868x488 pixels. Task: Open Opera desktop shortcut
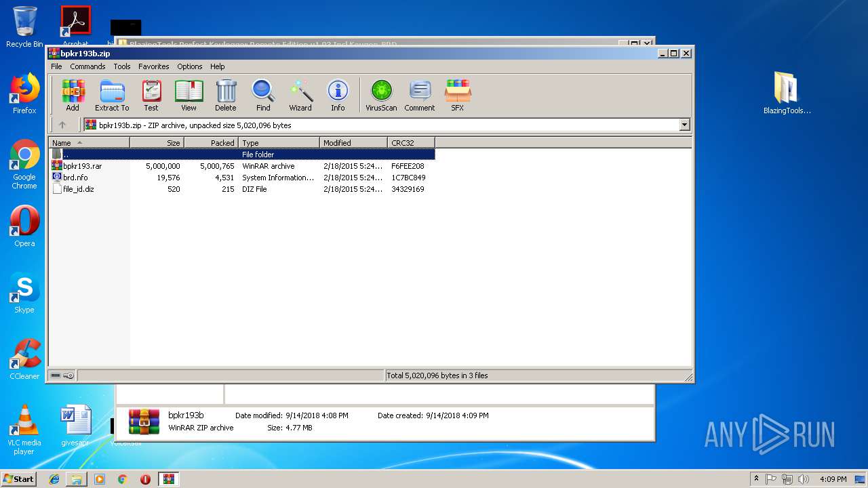click(24, 226)
